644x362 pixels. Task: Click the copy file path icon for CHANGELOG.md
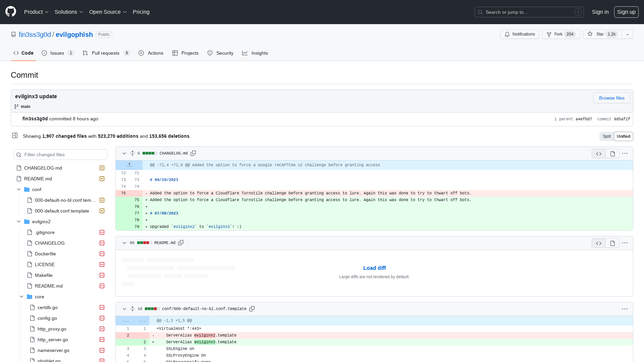[193, 153]
